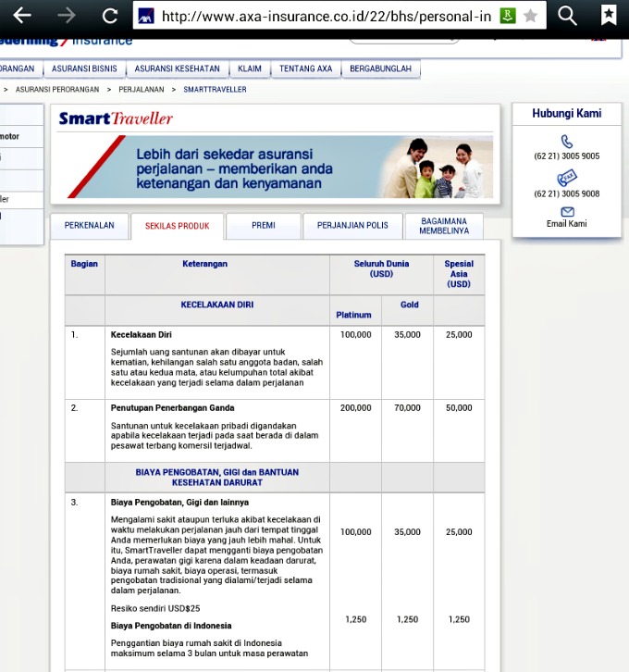Open the Perjanjian Polis tab
Image resolution: width=629 pixels, height=672 pixels.
[353, 226]
